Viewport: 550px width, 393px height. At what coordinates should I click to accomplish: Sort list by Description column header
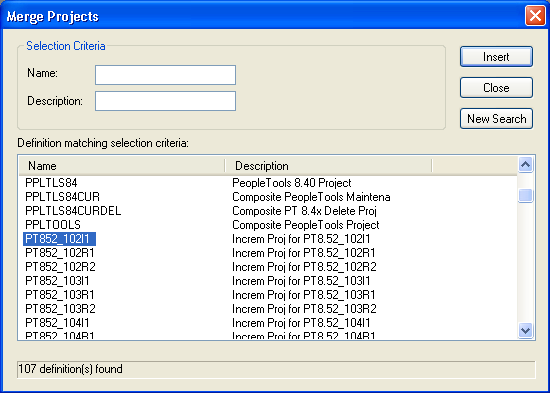tap(328, 166)
